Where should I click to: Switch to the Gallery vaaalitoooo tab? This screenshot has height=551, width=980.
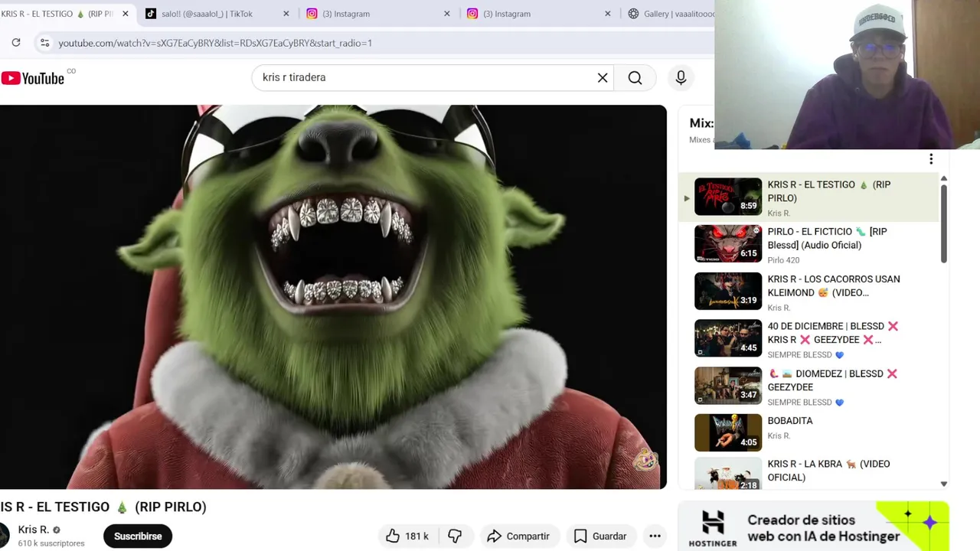point(670,14)
